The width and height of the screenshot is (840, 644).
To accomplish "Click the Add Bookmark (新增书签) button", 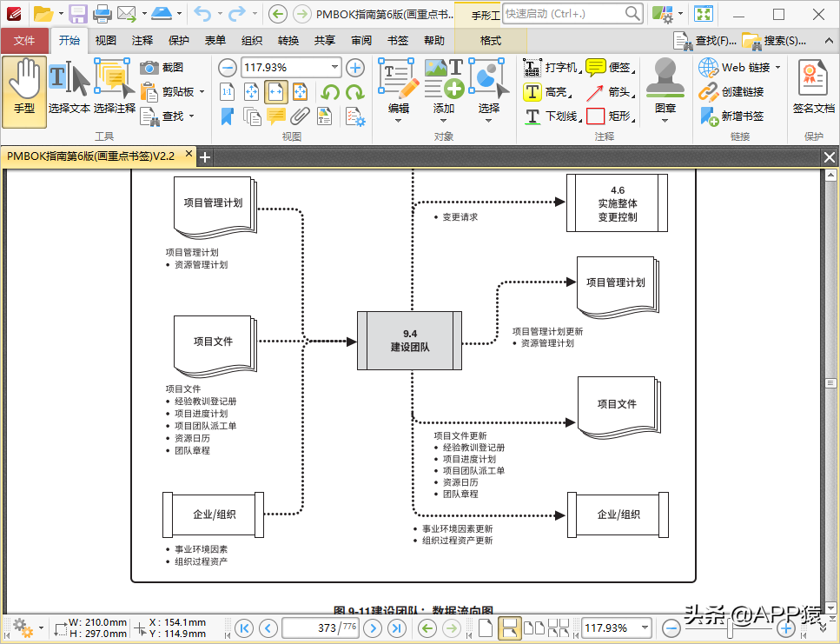I will 731,116.
